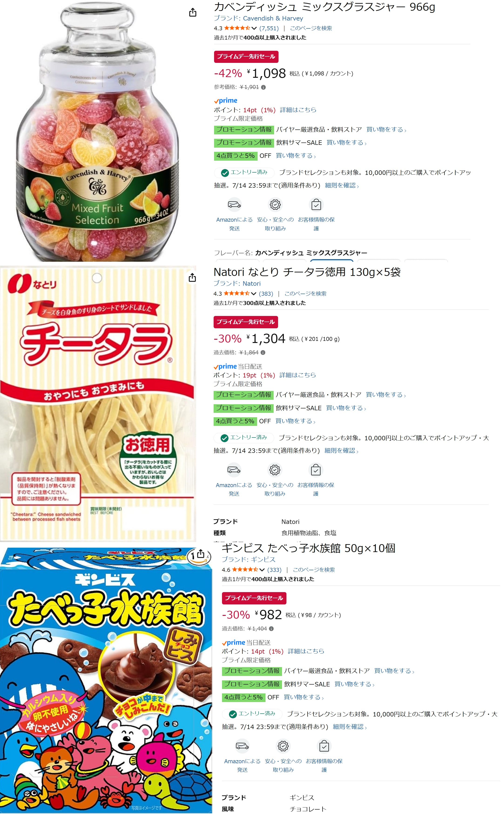Click safety and security badge icon for Ginbis
504x814 pixels.
point(283,746)
